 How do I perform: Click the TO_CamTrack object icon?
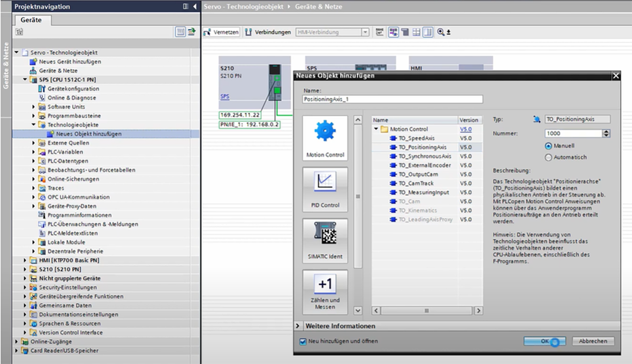click(x=393, y=183)
